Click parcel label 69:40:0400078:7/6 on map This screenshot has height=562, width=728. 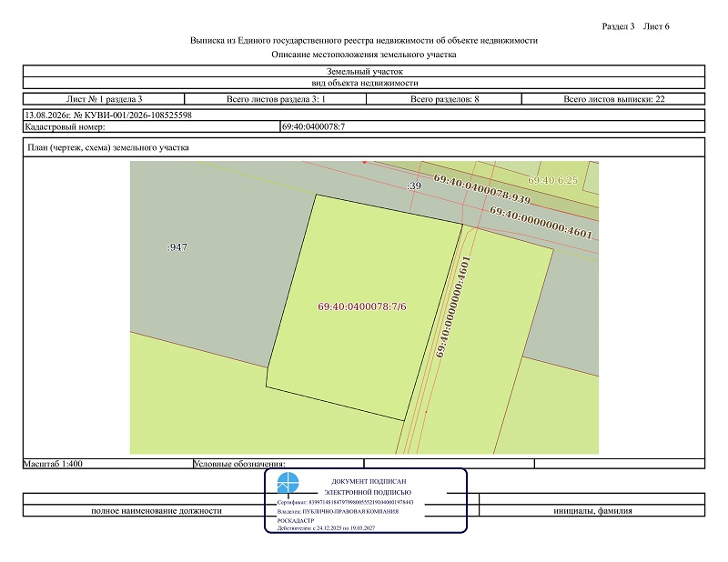tap(362, 306)
